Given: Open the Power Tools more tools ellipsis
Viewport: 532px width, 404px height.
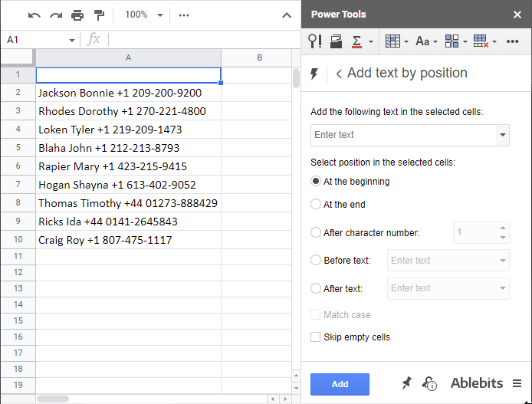Looking at the screenshot, I should click(512, 41).
